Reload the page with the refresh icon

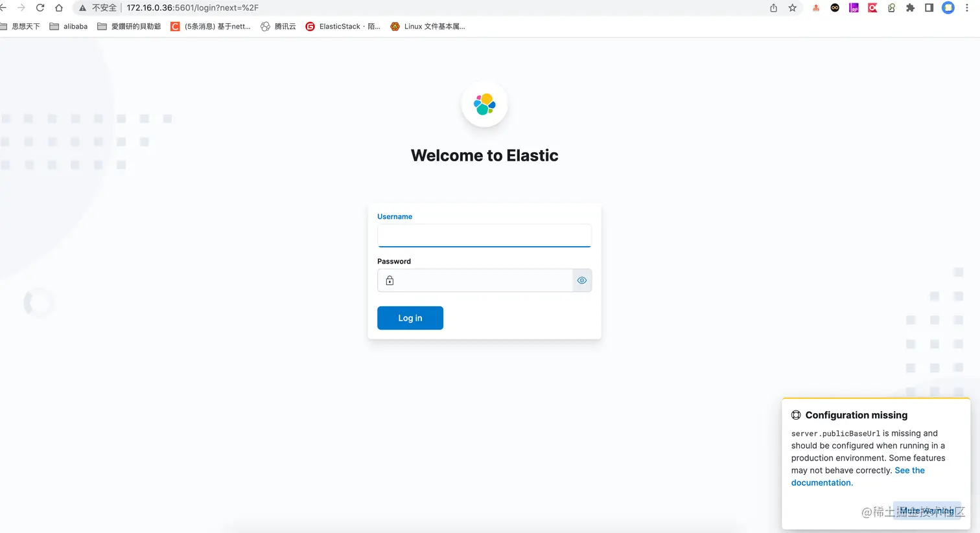40,8
